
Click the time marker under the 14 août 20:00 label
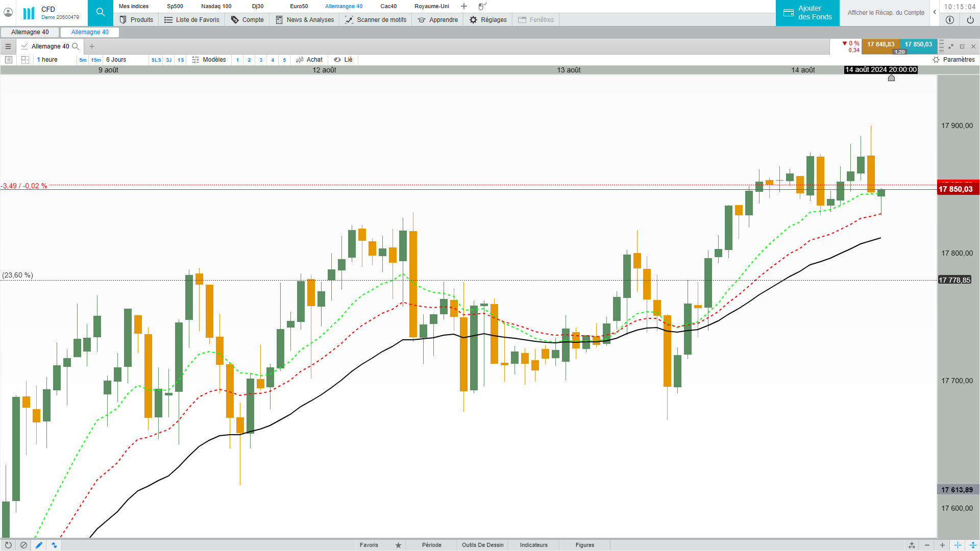click(891, 78)
